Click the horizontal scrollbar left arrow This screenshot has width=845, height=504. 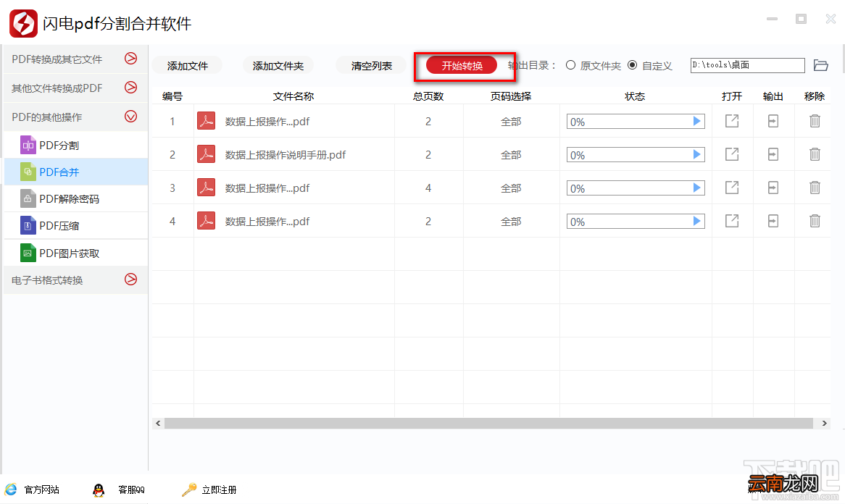point(158,423)
